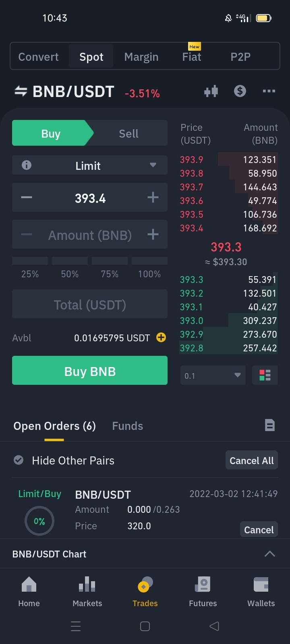Switch to the Sell side

(128, 133)
